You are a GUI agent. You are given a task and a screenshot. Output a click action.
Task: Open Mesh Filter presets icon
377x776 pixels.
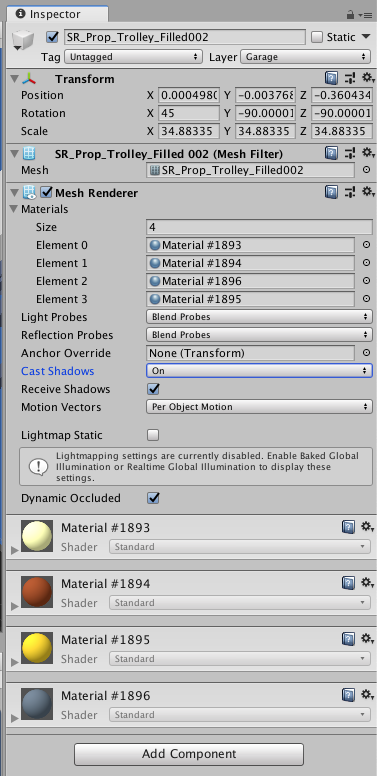tap(350, 153)
